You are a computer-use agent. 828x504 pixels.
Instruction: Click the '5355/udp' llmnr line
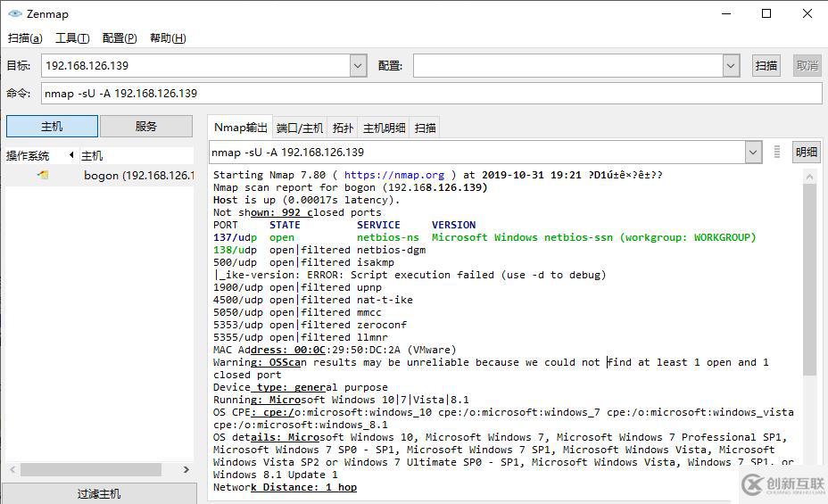coord(301,337)
